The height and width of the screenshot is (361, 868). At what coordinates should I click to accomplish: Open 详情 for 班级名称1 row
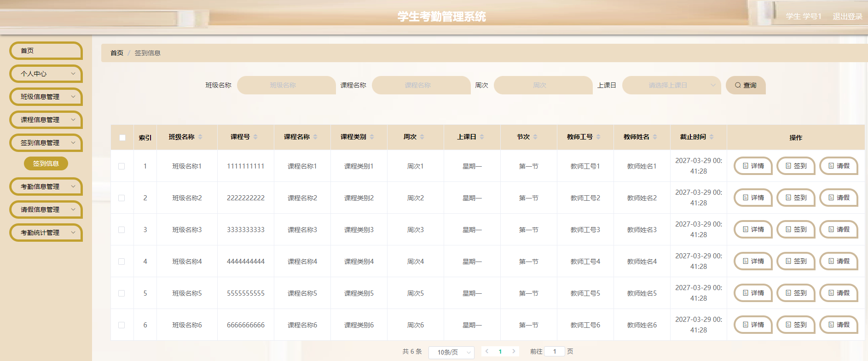(753, 166)
